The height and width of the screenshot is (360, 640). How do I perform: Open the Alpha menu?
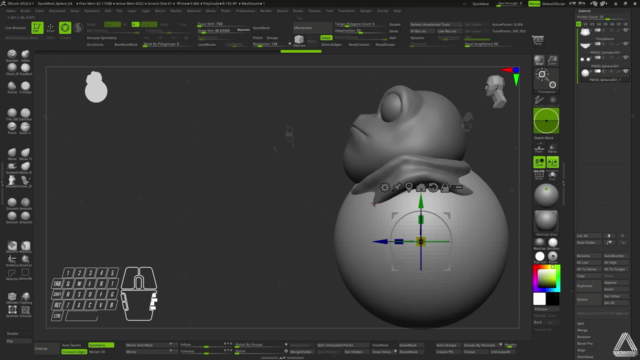(x=11, y=11)
